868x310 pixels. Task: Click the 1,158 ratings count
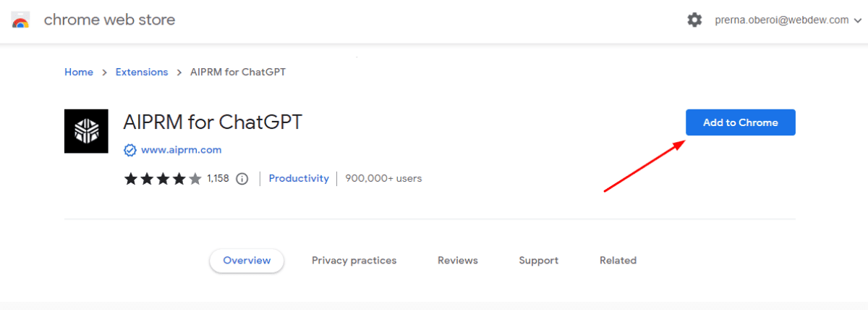218,178
